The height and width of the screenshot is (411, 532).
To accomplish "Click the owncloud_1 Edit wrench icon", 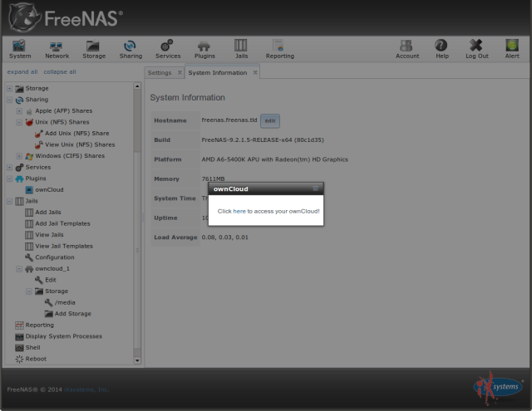I will point(39,280).
